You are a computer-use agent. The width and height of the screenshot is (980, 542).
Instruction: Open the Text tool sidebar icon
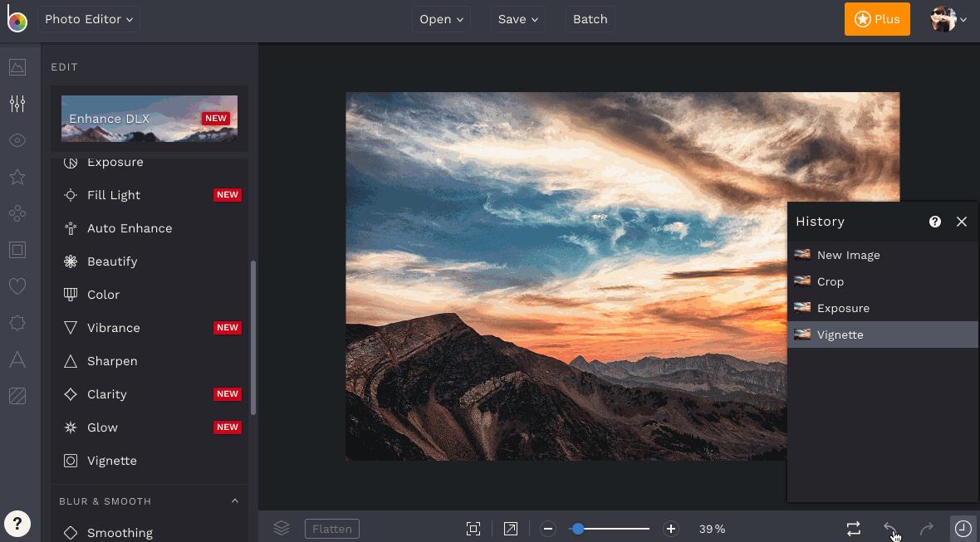(17, 359)
